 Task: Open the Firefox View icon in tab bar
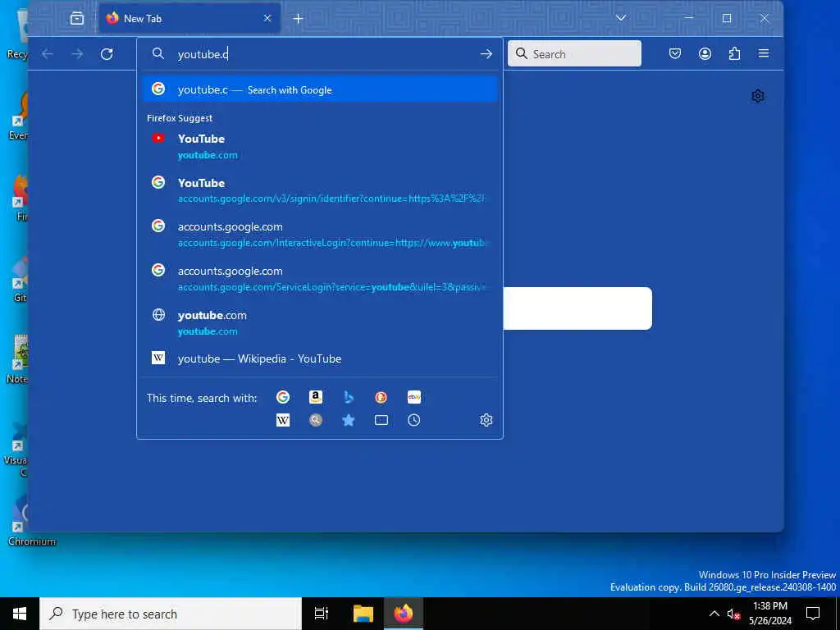coord(77,18)
